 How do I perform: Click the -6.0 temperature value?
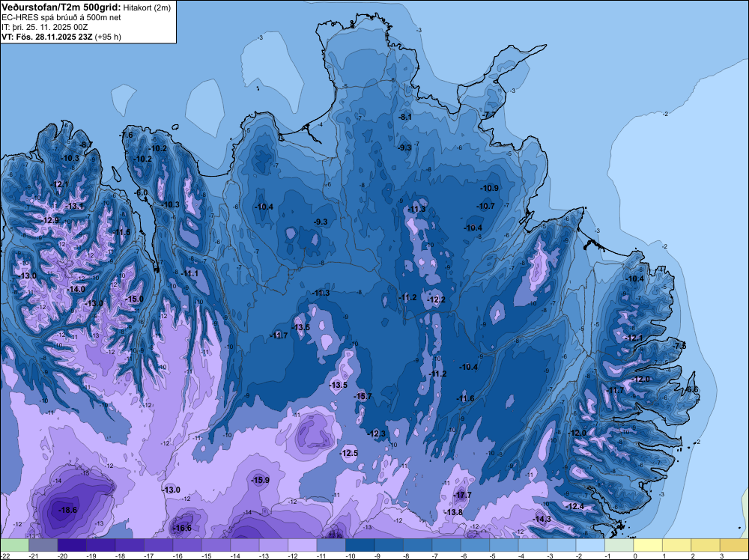click(141, 193)
